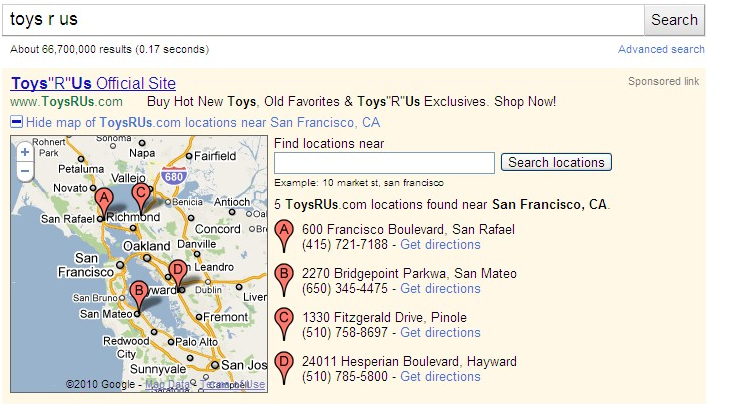753x418 pixels.
Task: Get directions to 24011 Hesperian Boulevard, Hayward
Action: (x=440, y=376)
